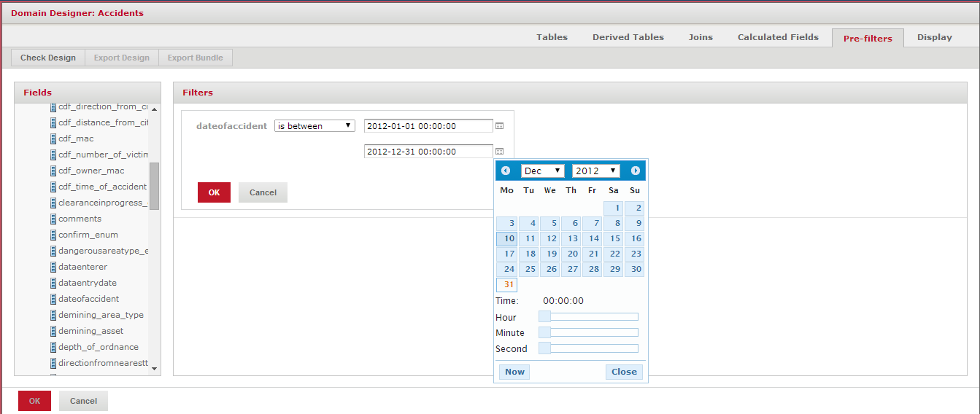Go to previous month in calendar
The image size is (980, 414).
(506, 171)
